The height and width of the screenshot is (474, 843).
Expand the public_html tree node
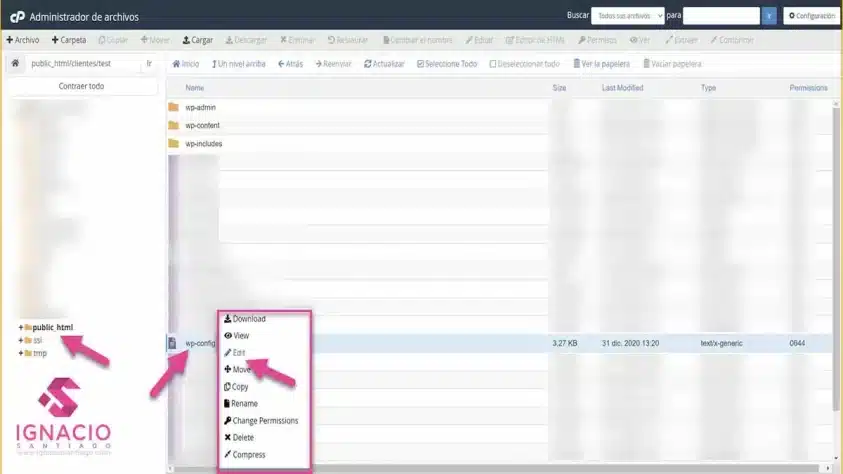click(20, 327)
